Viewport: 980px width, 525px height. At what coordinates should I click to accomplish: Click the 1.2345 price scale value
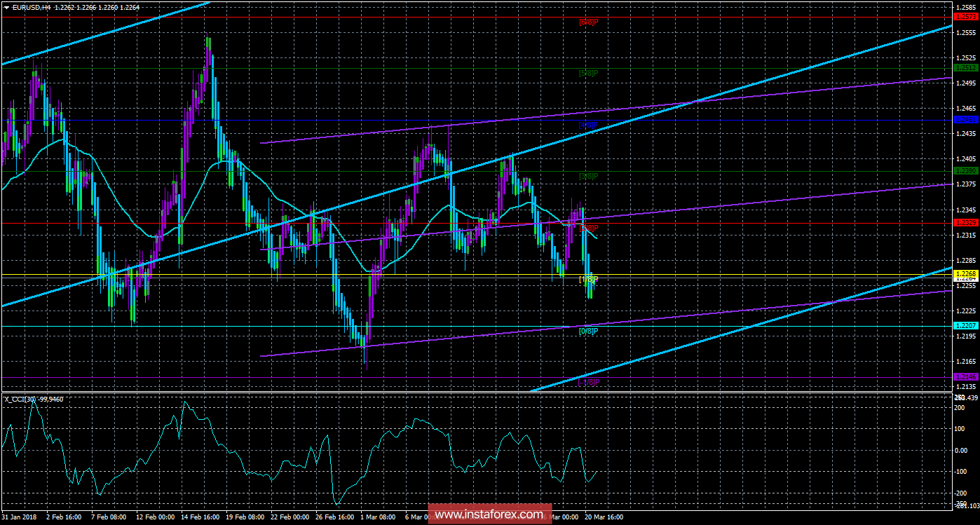click(965, 210)
